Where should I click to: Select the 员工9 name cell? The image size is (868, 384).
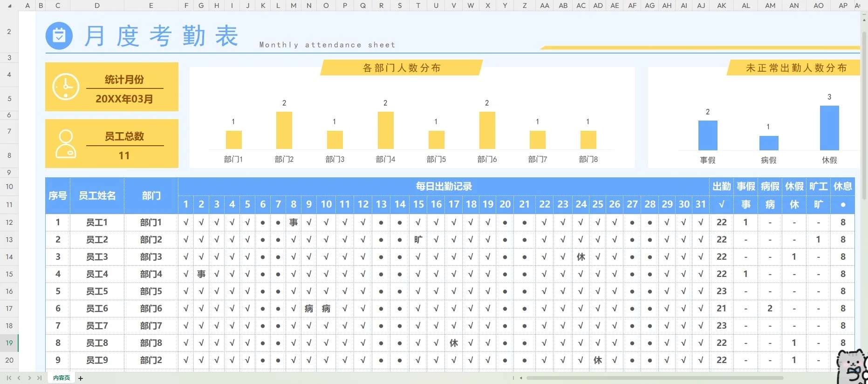pyautogui.click(x=97, y=360)
